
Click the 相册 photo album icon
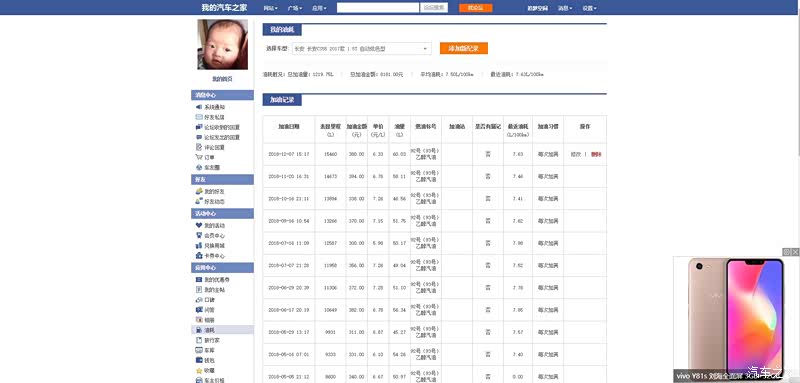tap(199, 320)
